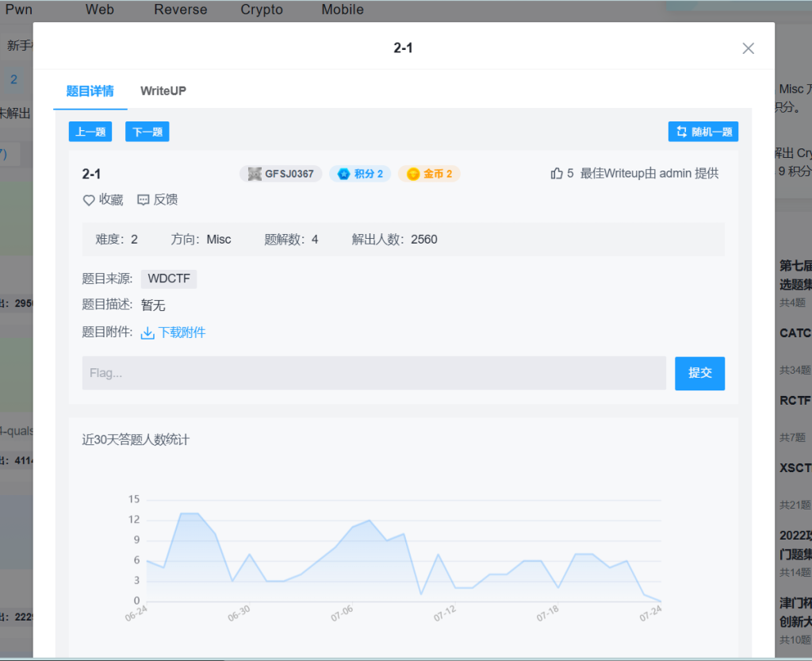Click the thumbs-up like icon
The height and width of the screenshot is (661, 812).
point(557,174)
